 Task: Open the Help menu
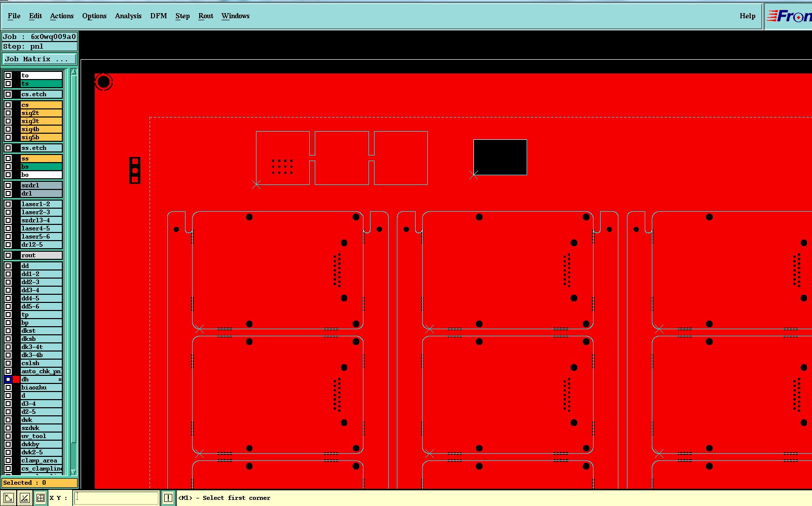[x=747, y=16]
